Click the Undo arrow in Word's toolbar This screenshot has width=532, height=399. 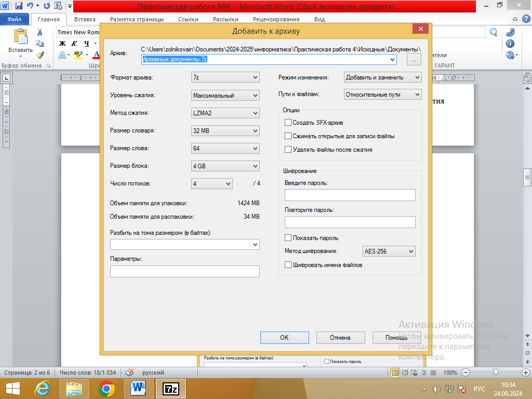coord(30,6)
